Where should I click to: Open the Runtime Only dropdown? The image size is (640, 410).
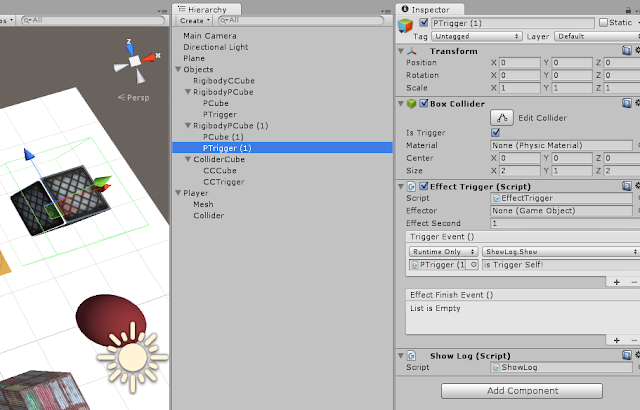[x=443, y=252]
